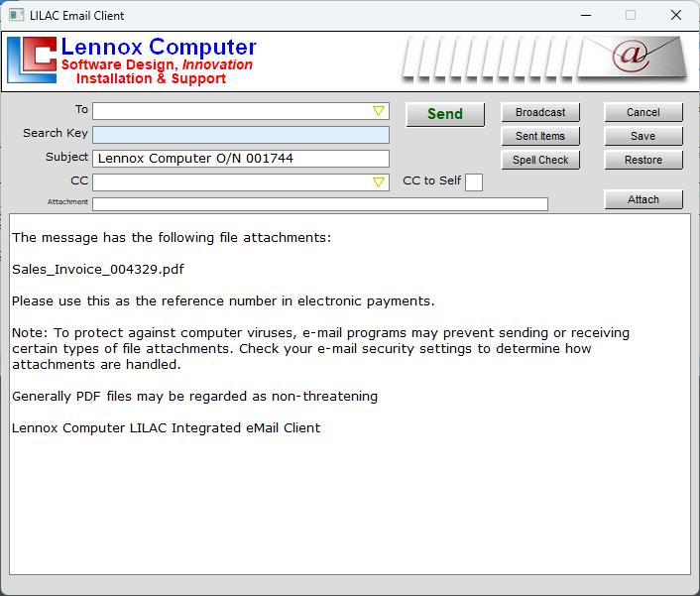The height and width of the screenshot is (596, 700).
Task: Click the Broadcast button
Action: coord(540,112)
